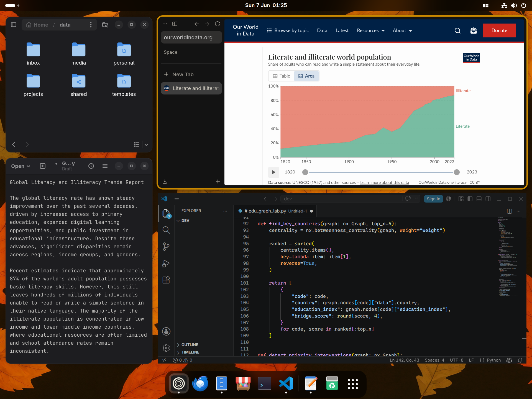Open the Accounts icon in VS Code
This screenshot has width=532, height=399.
pos(166,331)
